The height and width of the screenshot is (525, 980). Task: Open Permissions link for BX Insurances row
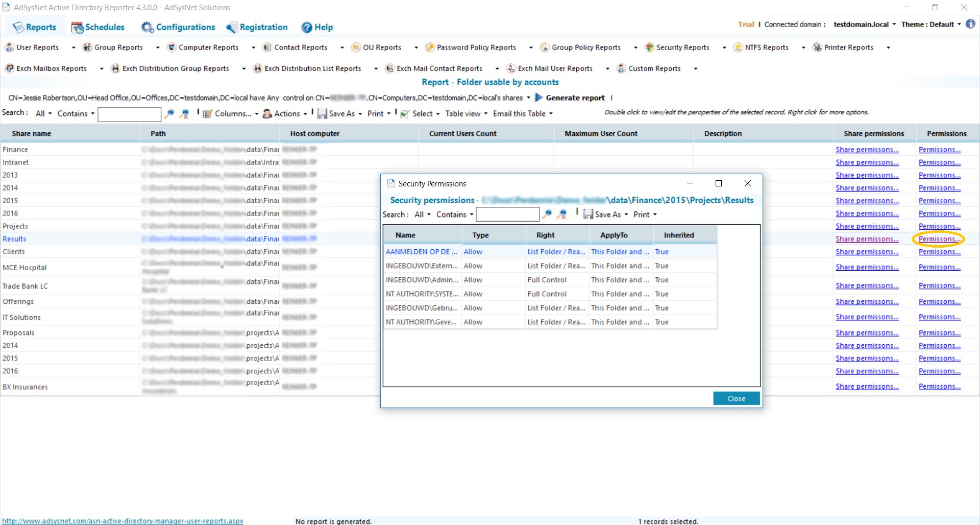(x=939, y=387)
